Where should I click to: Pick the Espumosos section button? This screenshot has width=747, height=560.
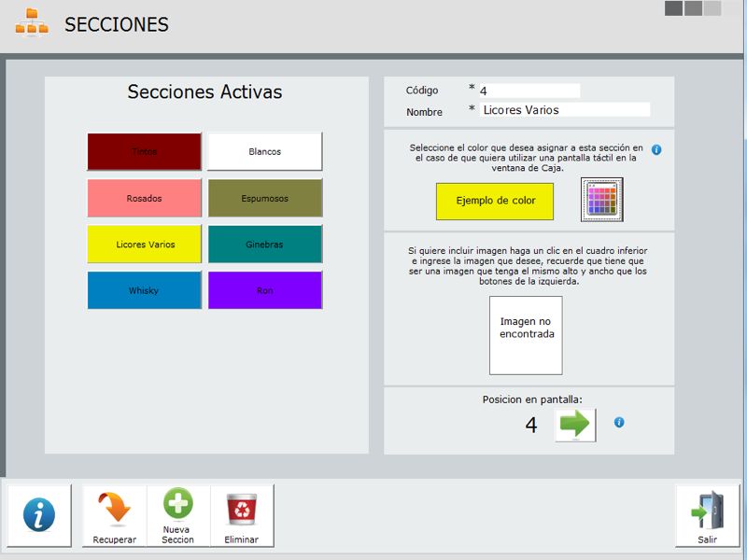pyautogui.click(x=265, y=198)
